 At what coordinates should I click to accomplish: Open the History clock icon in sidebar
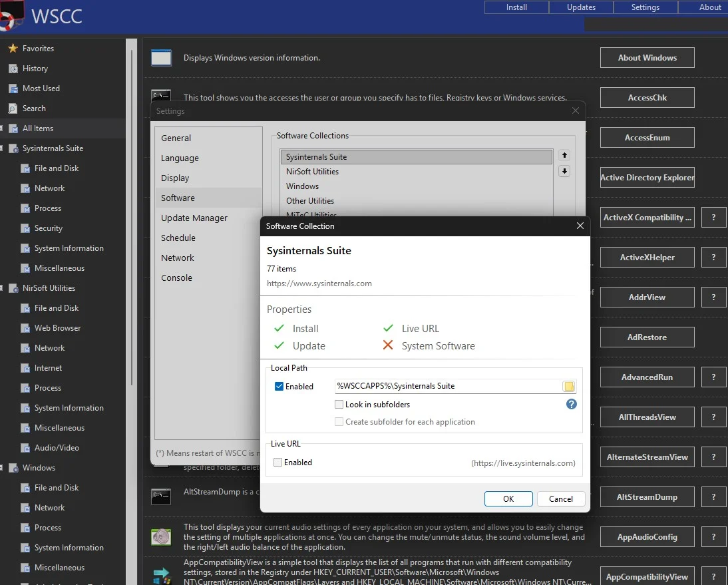click(x=13, y=69)
